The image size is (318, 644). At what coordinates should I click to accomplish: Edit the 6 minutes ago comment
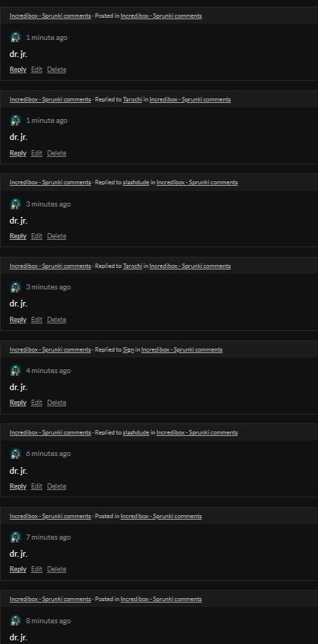click(36, 486)
